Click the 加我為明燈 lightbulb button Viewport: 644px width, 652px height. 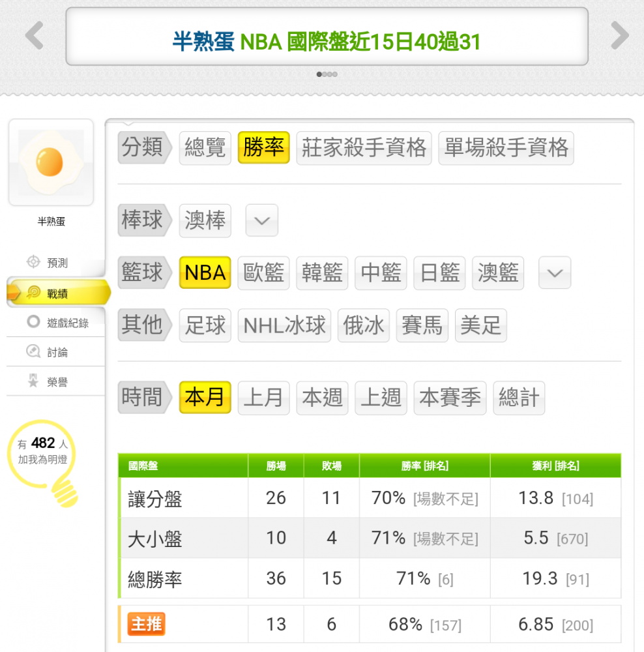[43, 463]
